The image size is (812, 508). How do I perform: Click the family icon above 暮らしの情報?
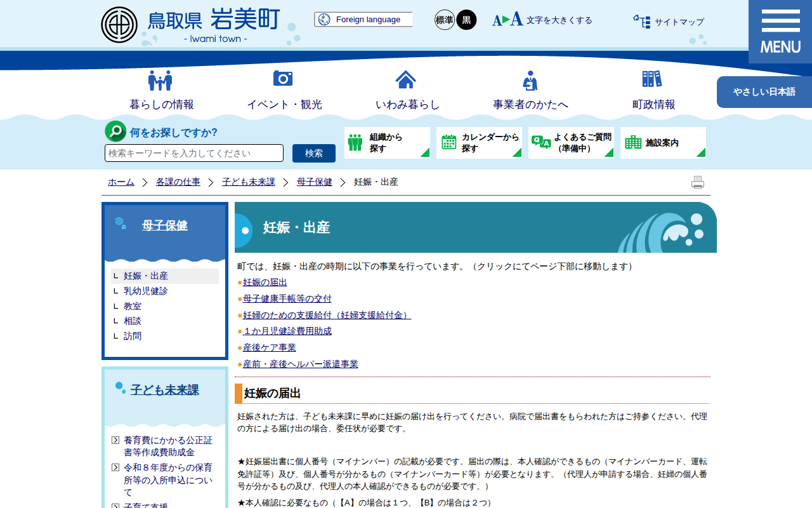point(160,80)
